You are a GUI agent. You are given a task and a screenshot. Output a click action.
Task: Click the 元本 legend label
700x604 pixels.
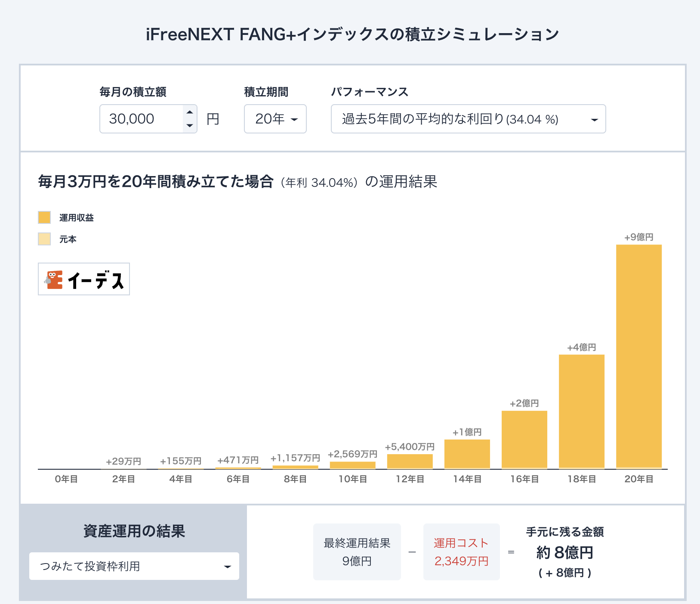68,239
